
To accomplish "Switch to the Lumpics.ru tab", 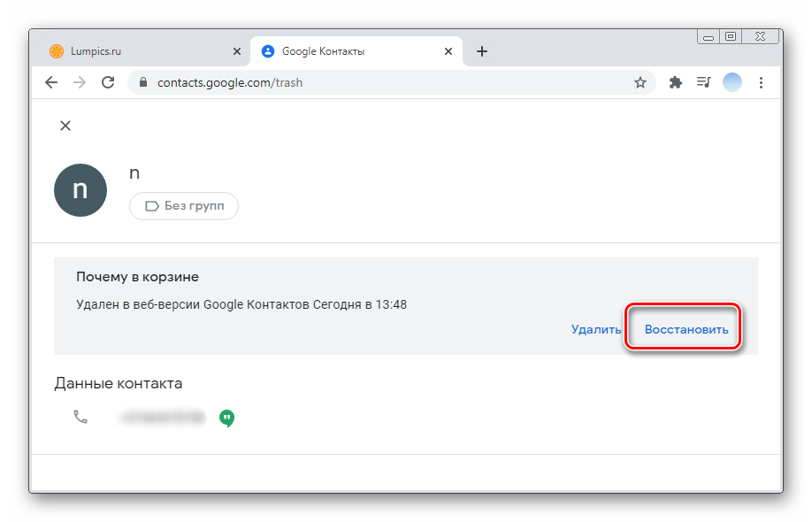I will [133, 51].
